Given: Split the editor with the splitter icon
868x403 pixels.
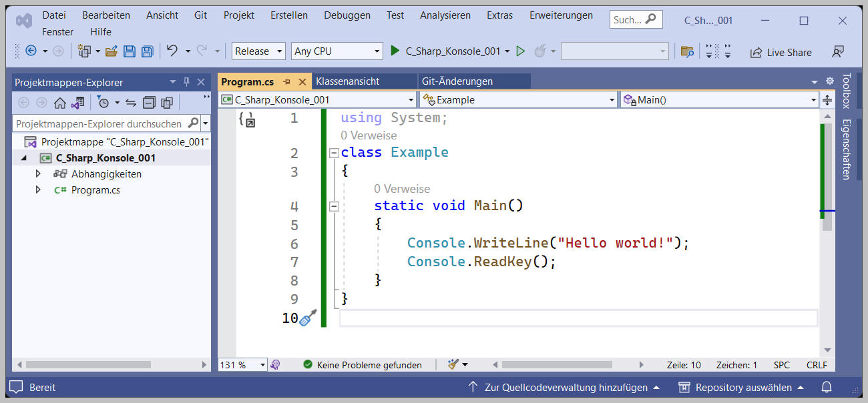Looking at the screenshot, I should (x=827, y=100).
